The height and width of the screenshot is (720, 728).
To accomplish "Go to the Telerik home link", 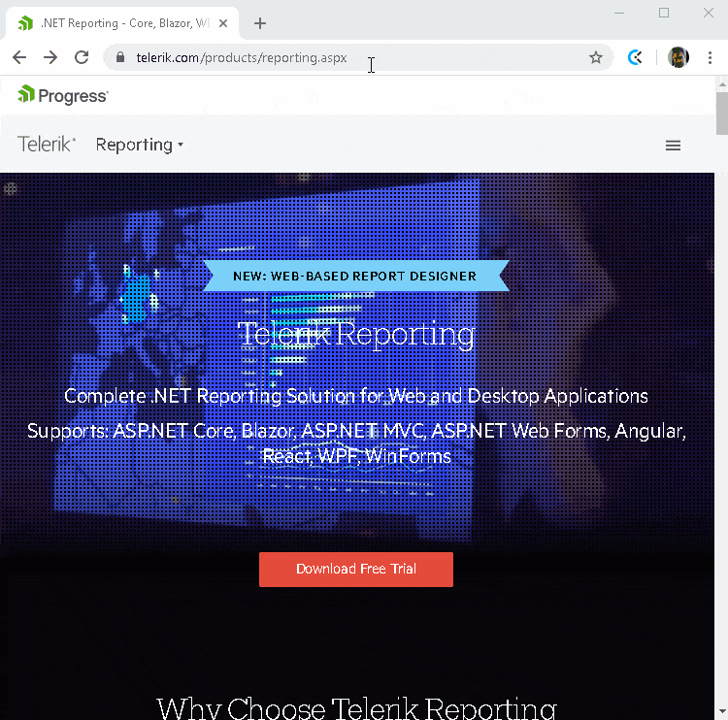I will [47, 145].
